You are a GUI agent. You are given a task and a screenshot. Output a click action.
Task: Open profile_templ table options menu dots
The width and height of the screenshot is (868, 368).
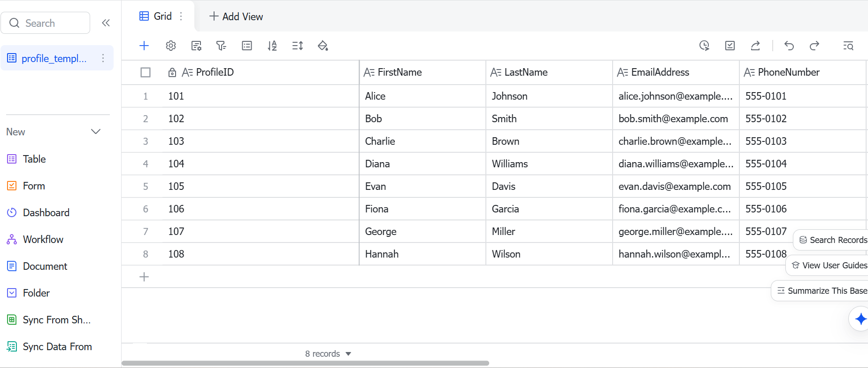pos(103,58)
